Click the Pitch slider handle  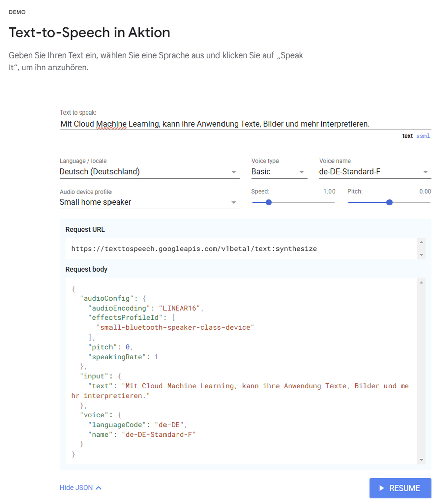[x=390, y=202]
